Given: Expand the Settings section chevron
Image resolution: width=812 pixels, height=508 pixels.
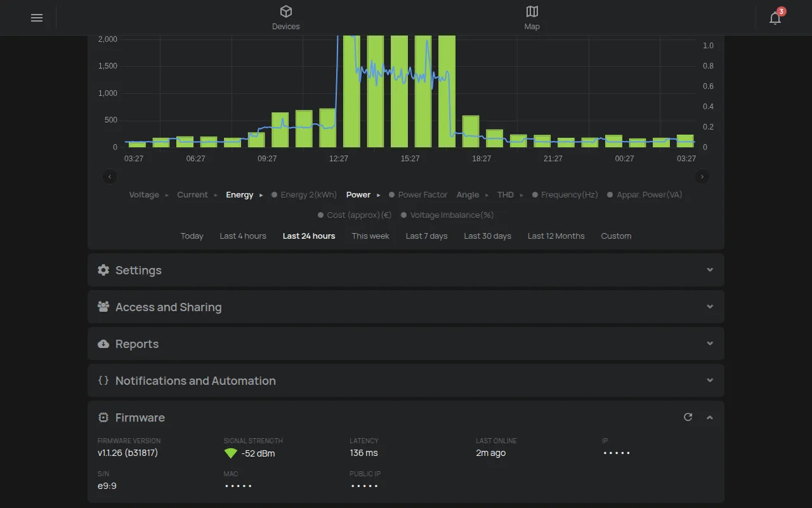Looking at the screenshot, I should [710, 270].
